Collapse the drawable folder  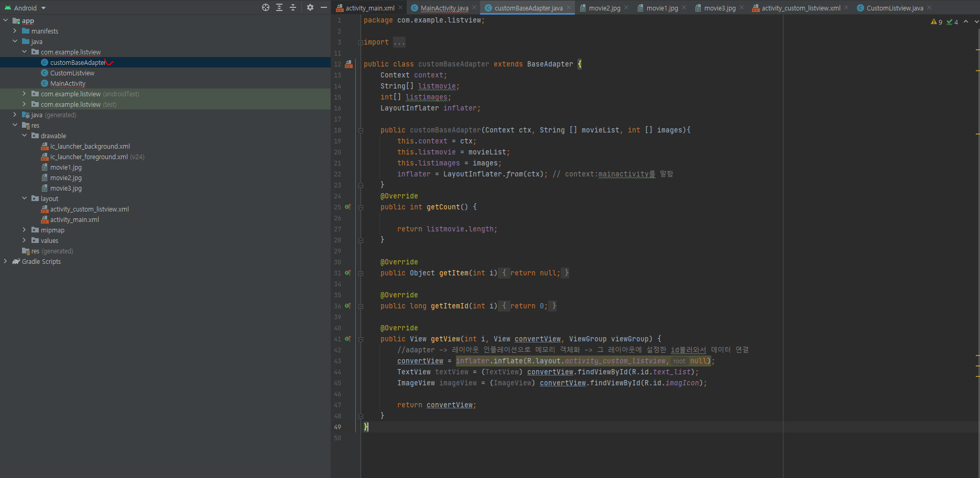[x=24, y=136]
